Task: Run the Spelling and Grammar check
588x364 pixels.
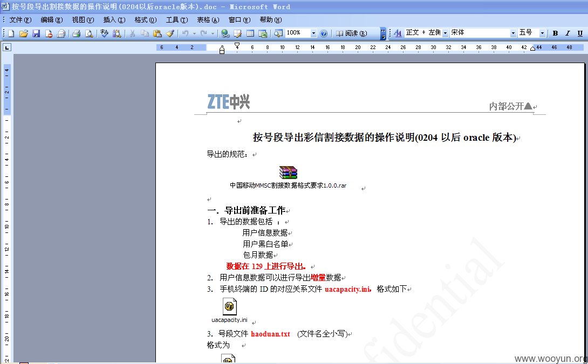Action: (105, 33)
